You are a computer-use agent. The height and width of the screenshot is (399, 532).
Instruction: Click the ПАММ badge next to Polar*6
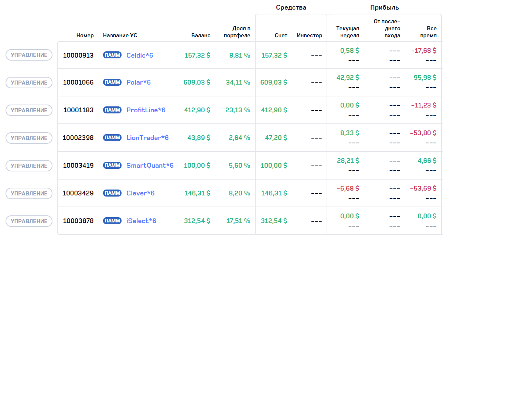112,82
